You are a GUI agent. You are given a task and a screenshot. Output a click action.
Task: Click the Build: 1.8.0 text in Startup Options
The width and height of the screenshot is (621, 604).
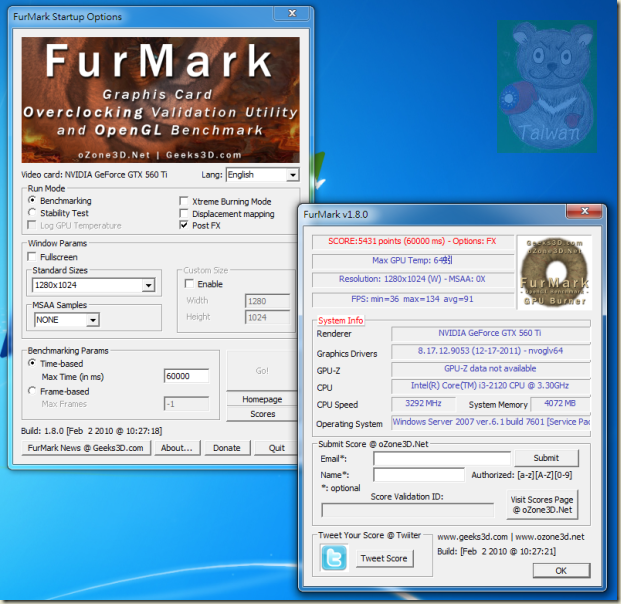pos(91,431)
